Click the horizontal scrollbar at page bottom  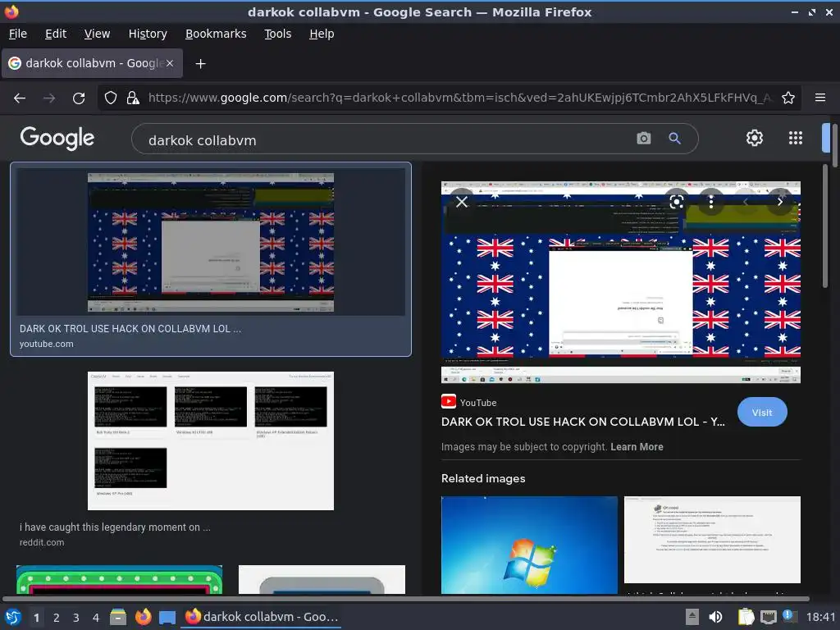pyautogui.click(x=405, y=599)
